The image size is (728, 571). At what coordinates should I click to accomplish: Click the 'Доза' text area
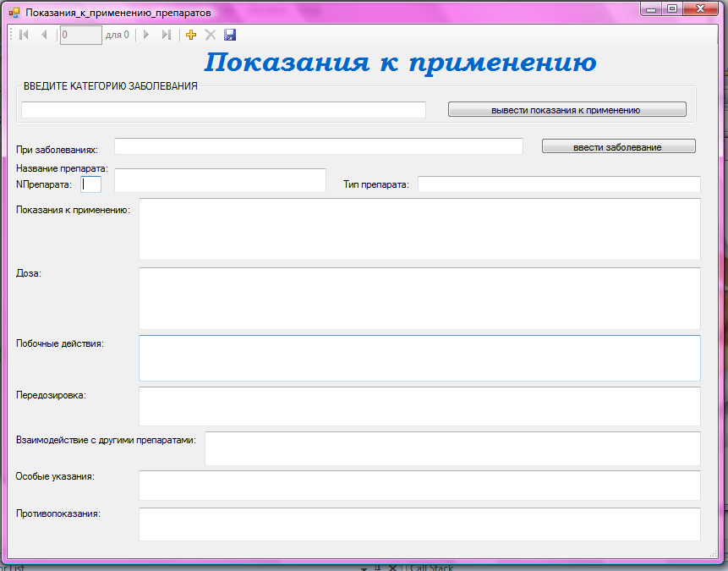click(419, 299)
